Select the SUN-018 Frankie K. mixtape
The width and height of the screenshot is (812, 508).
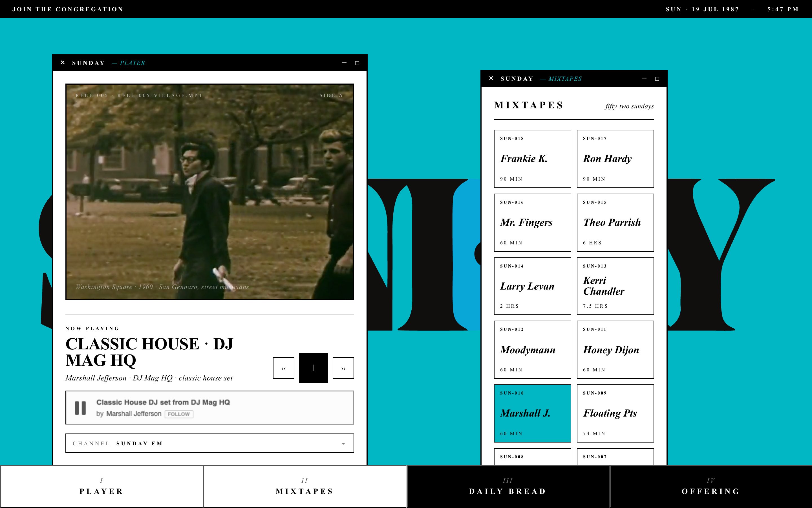[532, 159]
